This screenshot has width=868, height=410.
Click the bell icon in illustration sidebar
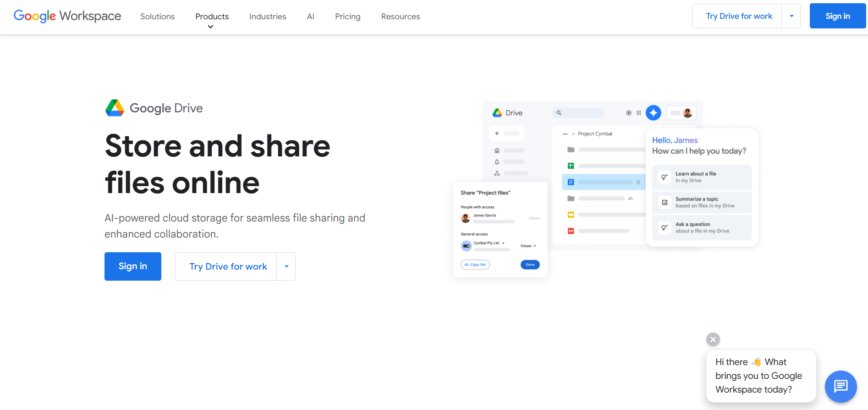pyautogui.click(x=497, y=162)
